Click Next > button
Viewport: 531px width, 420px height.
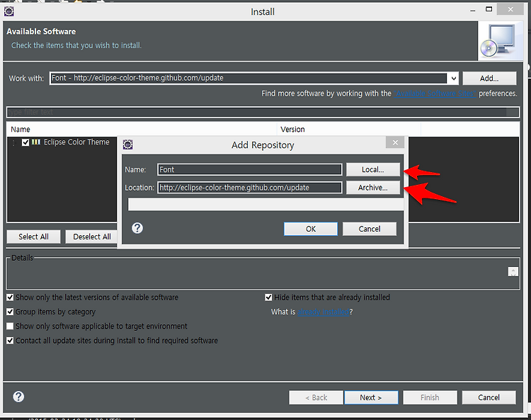pos(371,397)
